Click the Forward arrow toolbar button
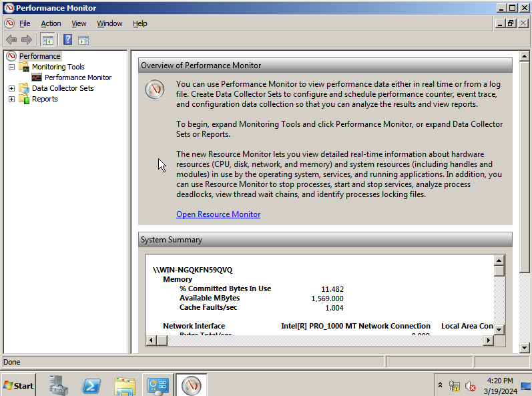532x396 pixels. (27, 39)
